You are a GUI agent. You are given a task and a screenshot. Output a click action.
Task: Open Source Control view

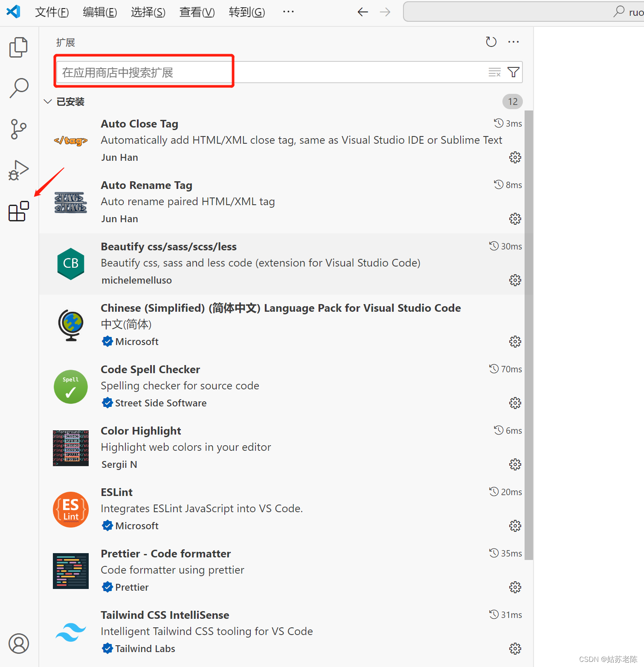pos(18,129)
